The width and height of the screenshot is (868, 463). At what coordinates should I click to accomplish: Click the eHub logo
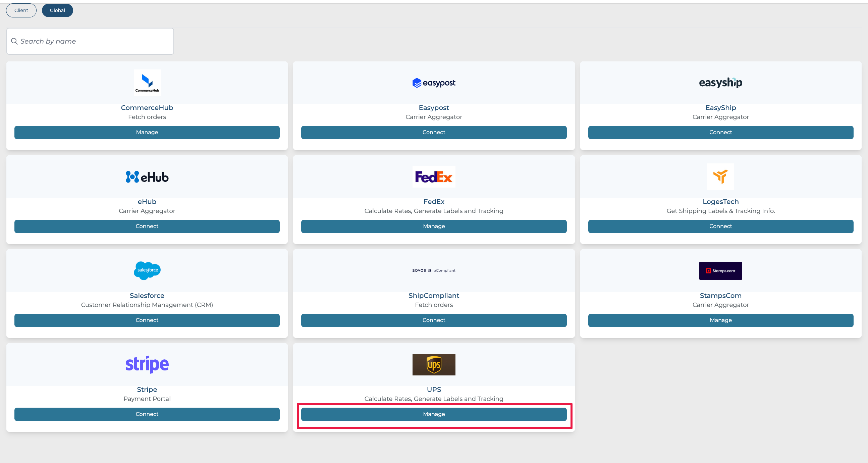(x=147, y=177)
